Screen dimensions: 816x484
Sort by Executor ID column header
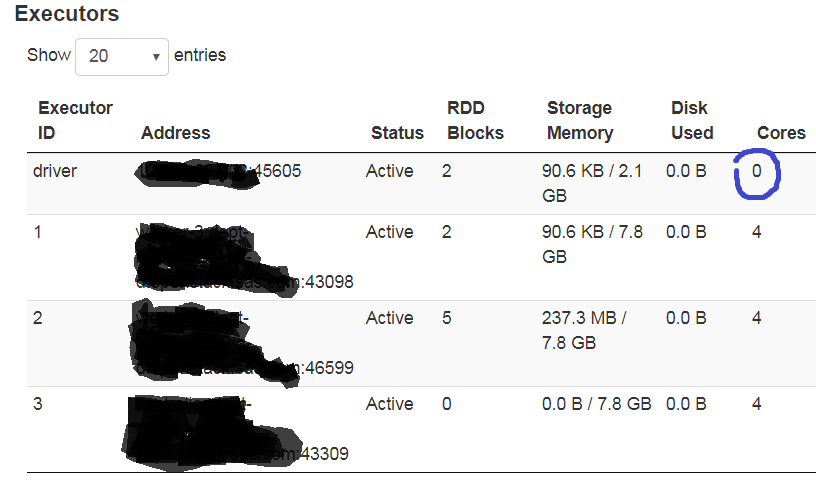pyautogui.click(x=75, y=120)
